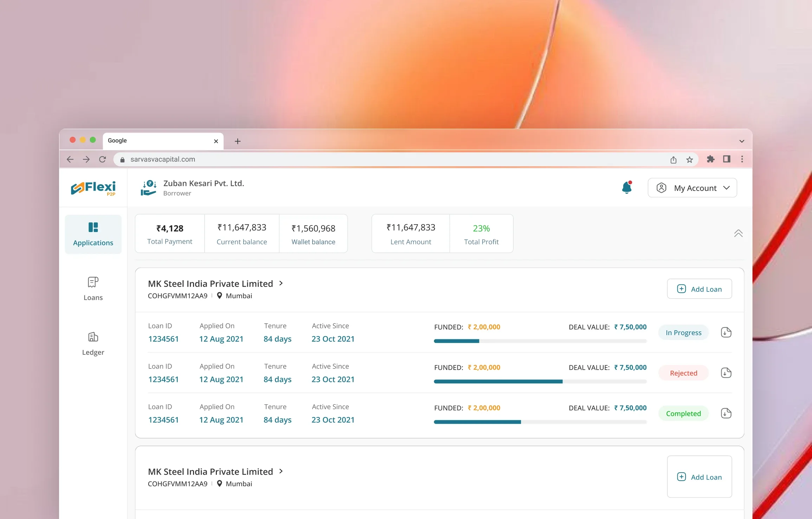Click the 23% Total Profit card
812x519 pixels.
[x=481, y=233]
